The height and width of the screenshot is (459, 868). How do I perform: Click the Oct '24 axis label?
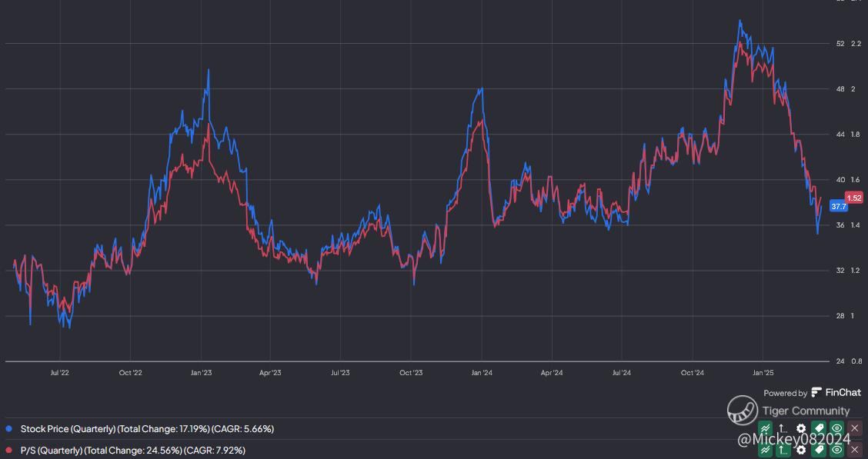pyautogui.click(x=693, y=373)
